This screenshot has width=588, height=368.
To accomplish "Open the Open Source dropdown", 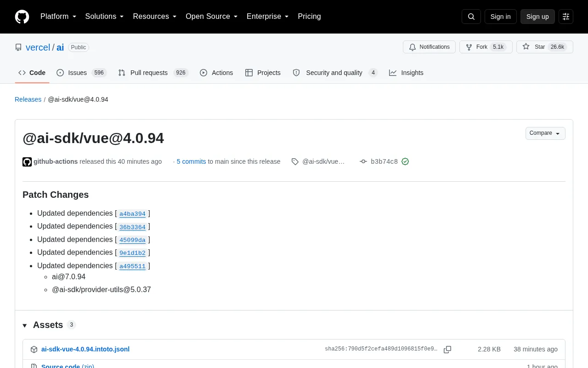I will pos(212,17).
